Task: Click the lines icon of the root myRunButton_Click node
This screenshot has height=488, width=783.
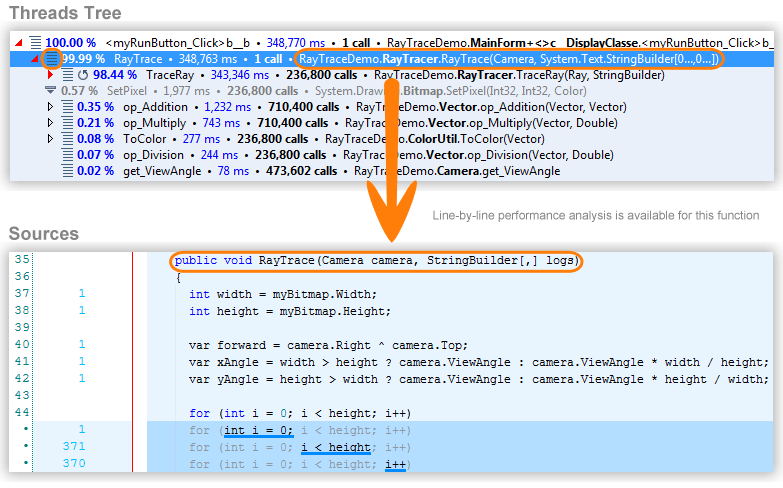Action: (x=36, y=43)
